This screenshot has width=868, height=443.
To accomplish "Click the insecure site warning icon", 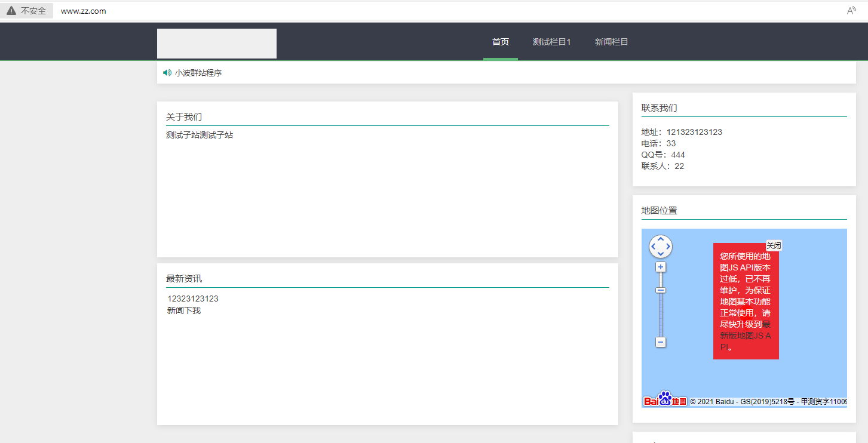I will click(x=11, y=11).
